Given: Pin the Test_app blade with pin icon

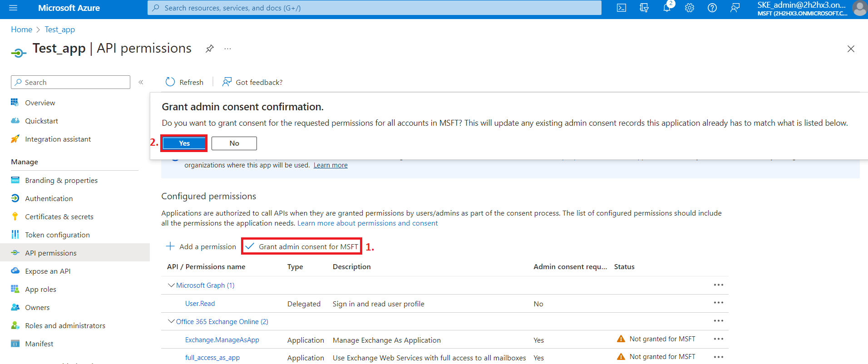Looking at the screenshot, I should [x=209, y=49].
